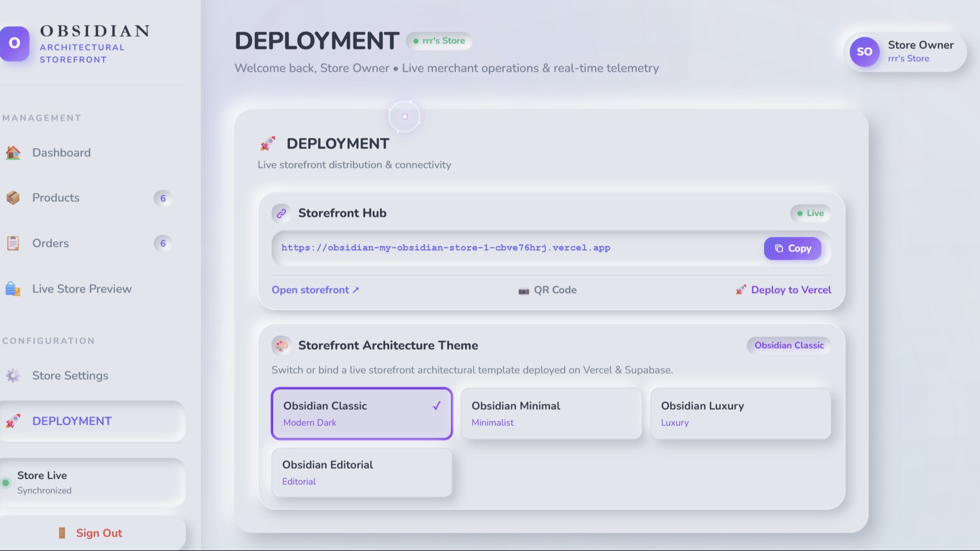Click the Dashboard house icon

click(x=13, y=152)
